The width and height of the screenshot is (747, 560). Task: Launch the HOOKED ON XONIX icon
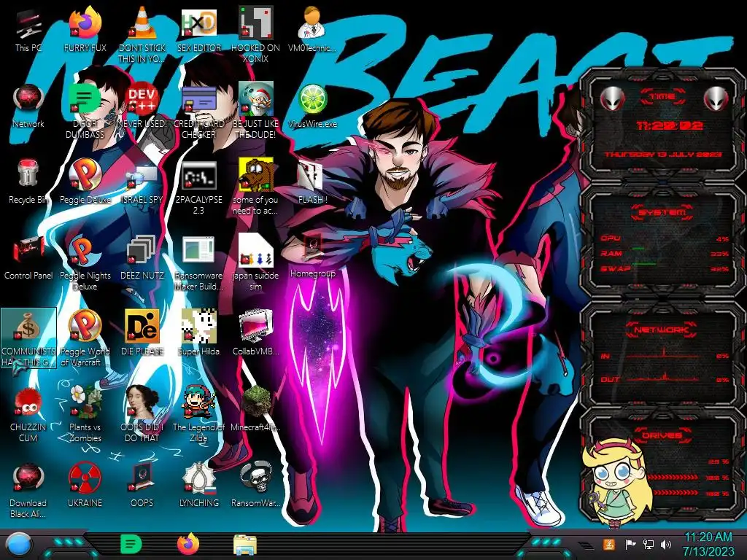255,36
